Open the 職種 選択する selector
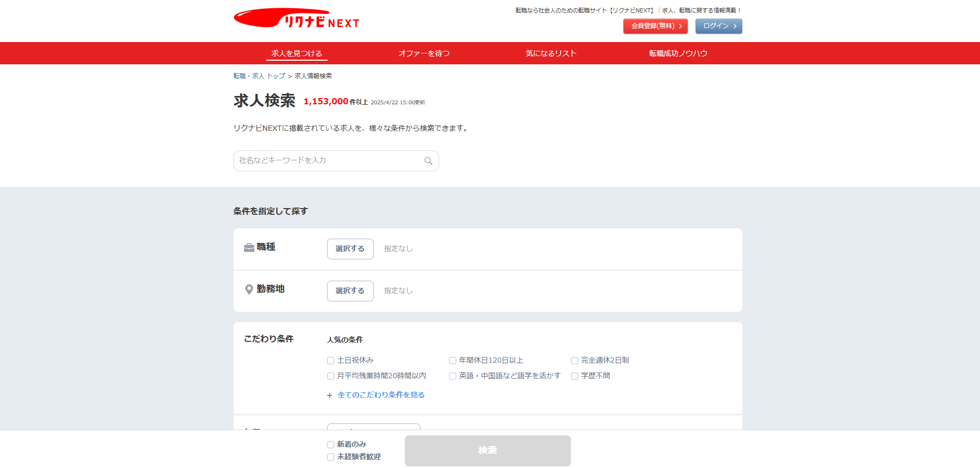Screen dimensions: 980x468 [x=350, y=249]
